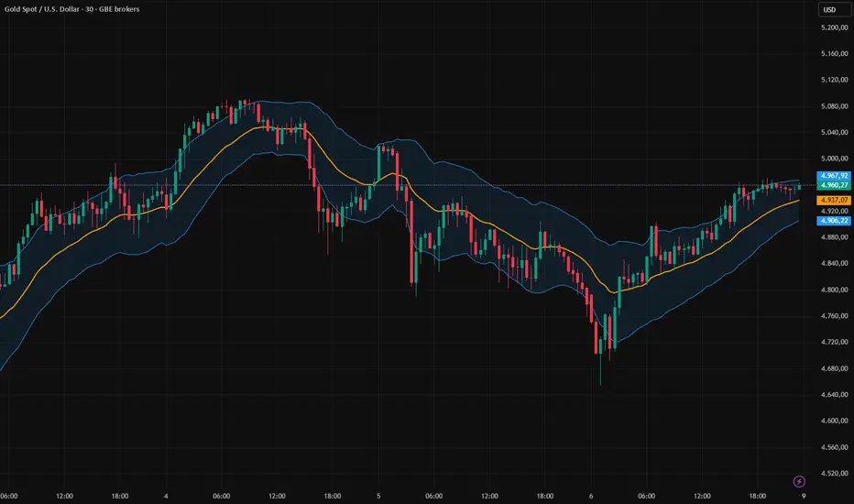Open the USD currency selector
Image resolution: width=854 pixels, height=504 pixels.
(828, 10)
